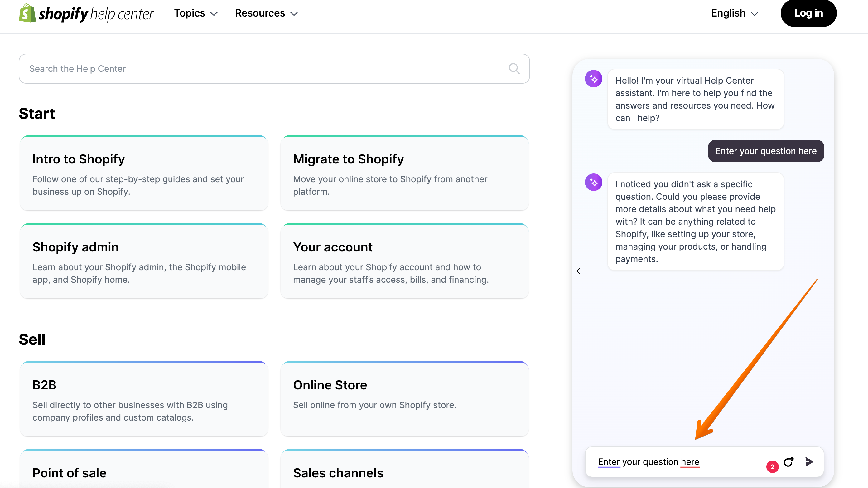Click the 'Sell' section heading
This screenshot has width=868, height=488.
[32, 339]
